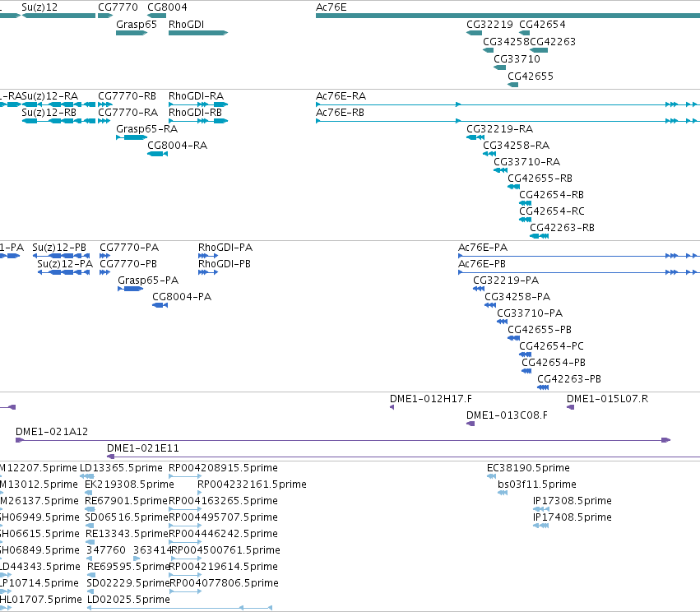Select the Ac76E-RB transcript label

click(340, 113)
